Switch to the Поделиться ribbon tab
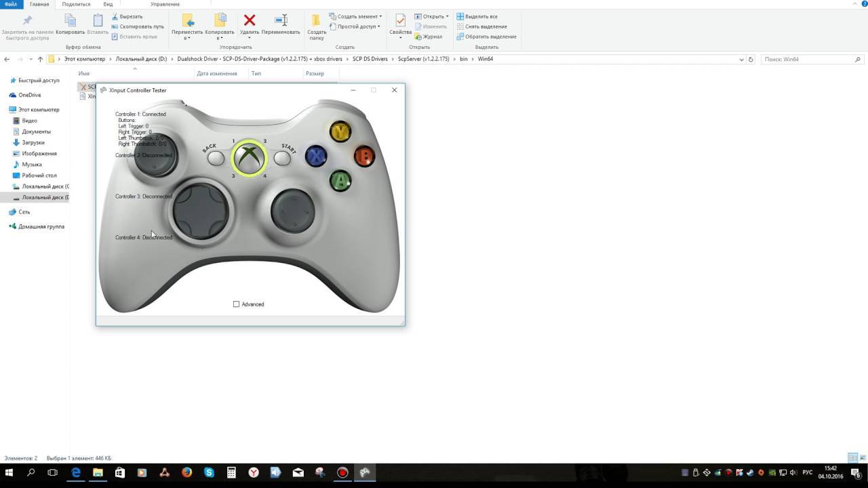The image size is (868, 488). click(76, 4)
